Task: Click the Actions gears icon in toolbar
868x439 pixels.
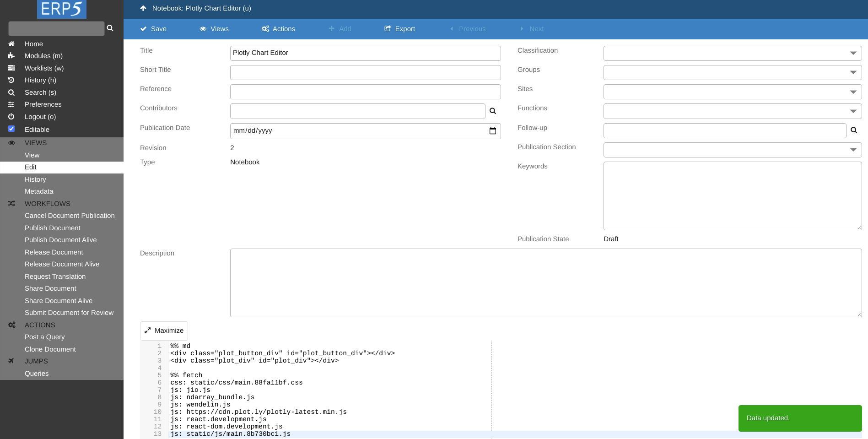Action: pos(265,29)
